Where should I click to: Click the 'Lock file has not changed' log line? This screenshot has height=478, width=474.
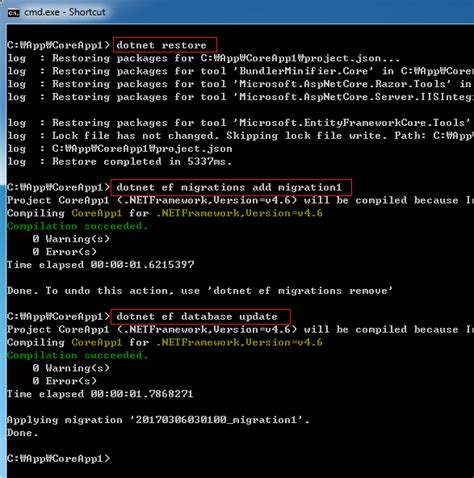click(240, 136)
